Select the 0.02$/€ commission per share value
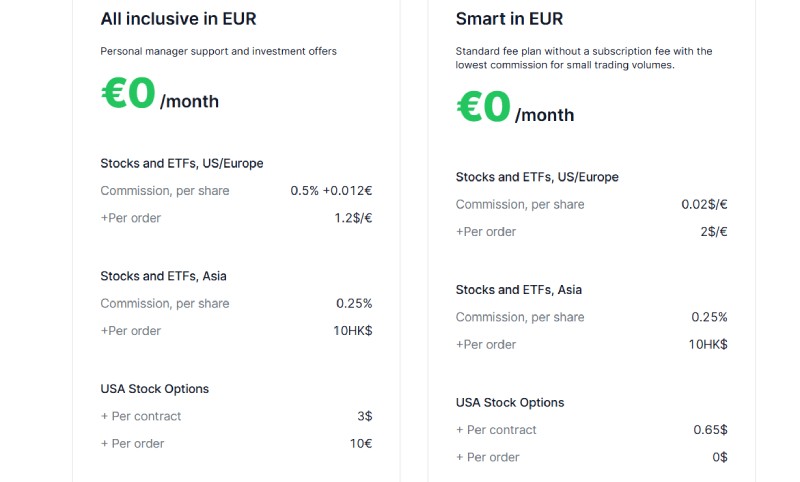This screenshot has width=800, height=482. click(704, 204)
